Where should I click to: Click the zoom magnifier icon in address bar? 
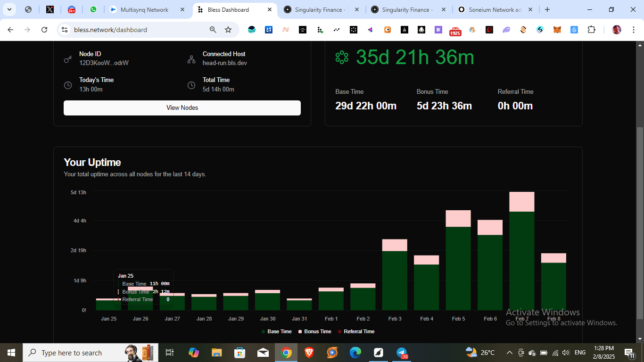click(x=213, y=30)
